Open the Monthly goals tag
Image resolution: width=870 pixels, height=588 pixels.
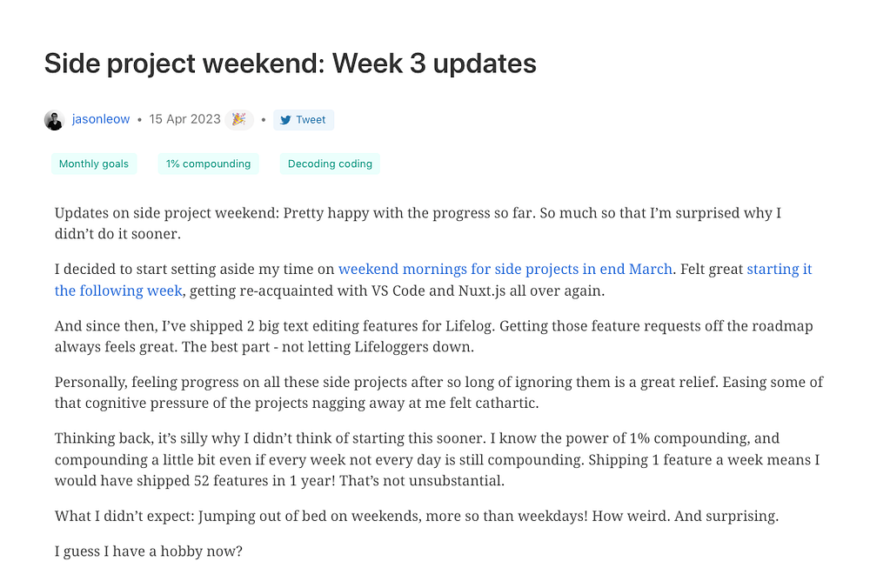[94, 164]
